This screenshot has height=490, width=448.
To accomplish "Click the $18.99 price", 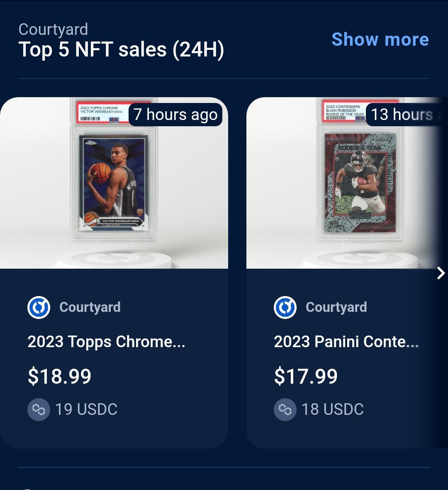I will click(x=59, y=376).
